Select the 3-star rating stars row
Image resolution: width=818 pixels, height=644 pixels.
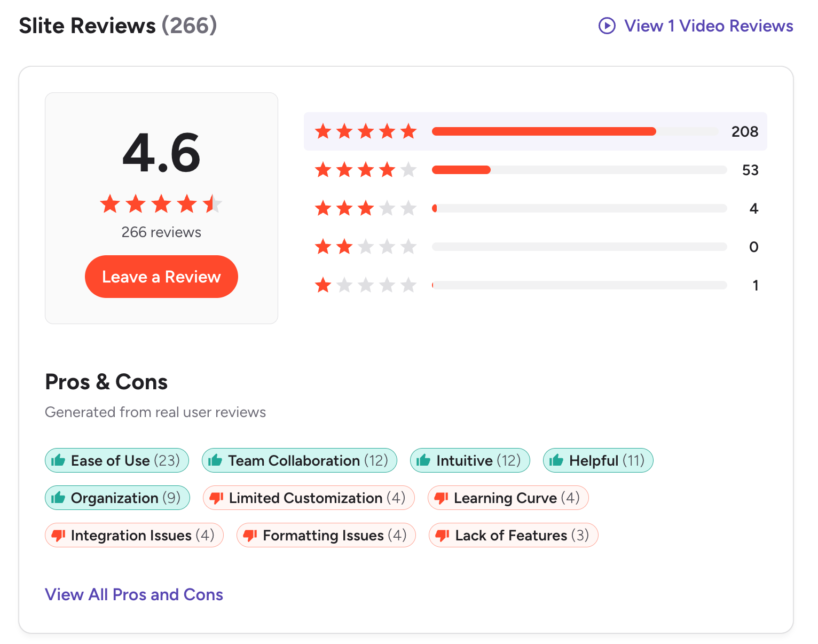click(366, 208)
